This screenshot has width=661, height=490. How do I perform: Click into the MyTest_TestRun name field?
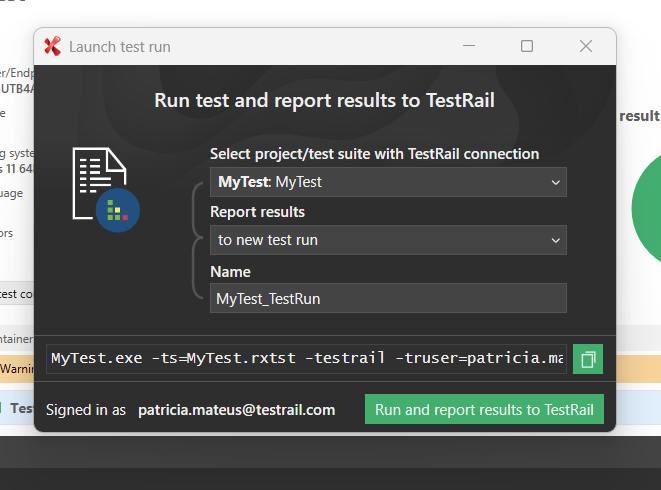[x=387, y=298]
